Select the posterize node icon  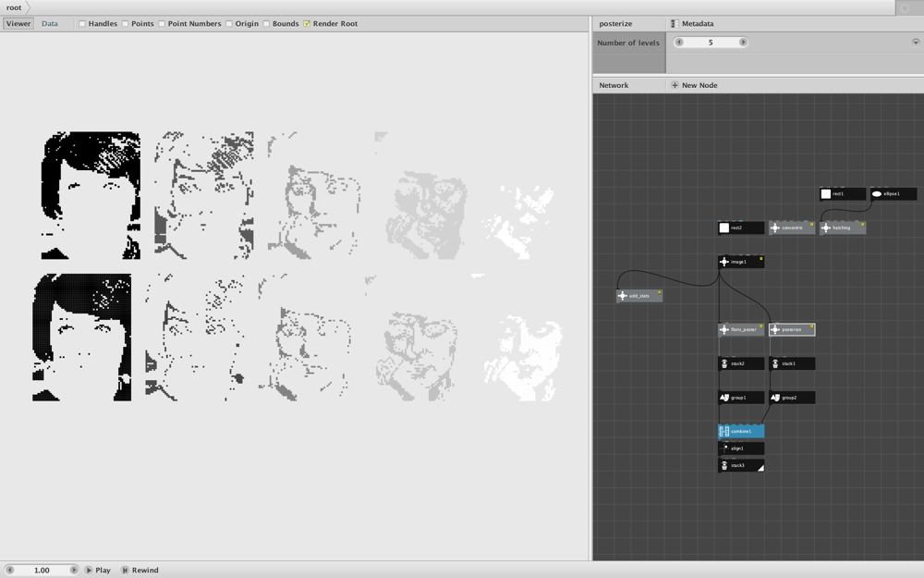pos(775,330)
